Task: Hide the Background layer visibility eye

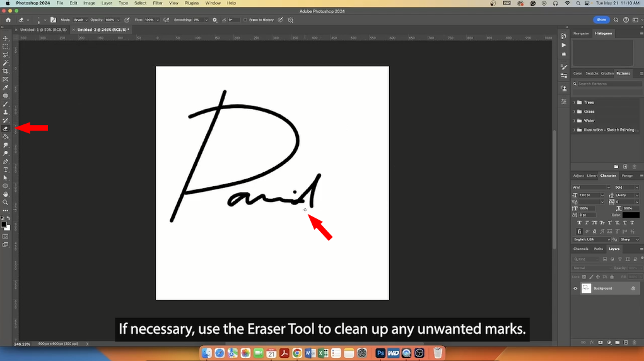Action: 575,288
